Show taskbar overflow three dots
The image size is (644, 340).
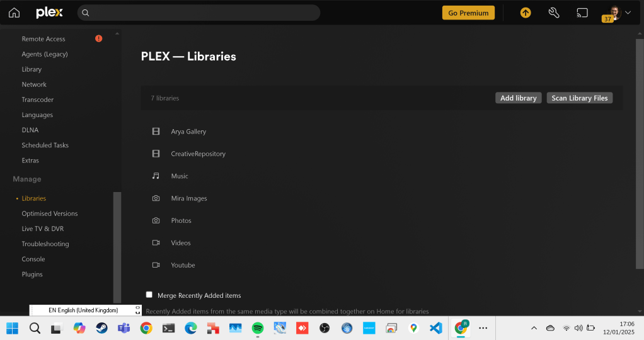(x=483, y=328)
